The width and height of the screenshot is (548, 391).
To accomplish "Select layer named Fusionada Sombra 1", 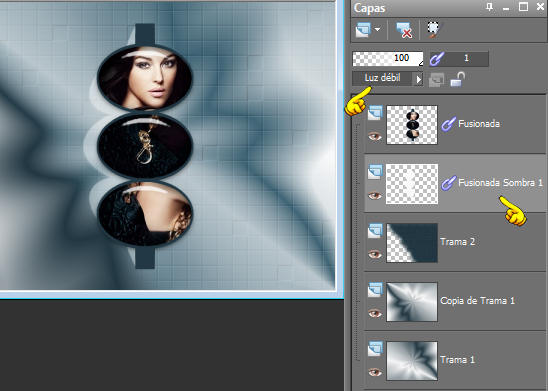I will (500, 183).
